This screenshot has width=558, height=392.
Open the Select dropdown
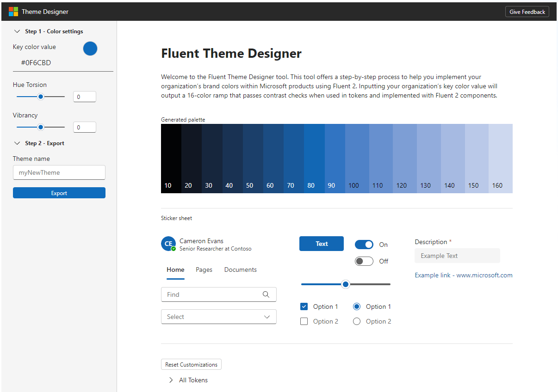tap(219, 317)
